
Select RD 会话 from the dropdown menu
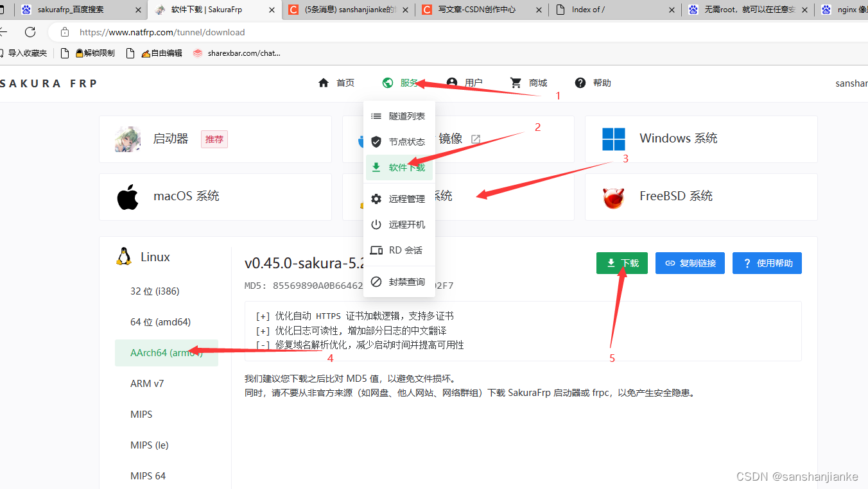pos(399,250)
